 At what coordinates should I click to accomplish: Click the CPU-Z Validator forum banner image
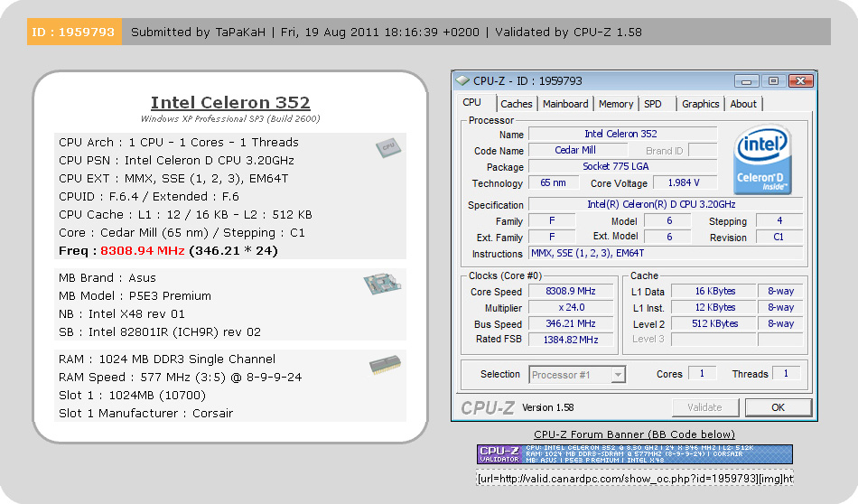(634, 453)
